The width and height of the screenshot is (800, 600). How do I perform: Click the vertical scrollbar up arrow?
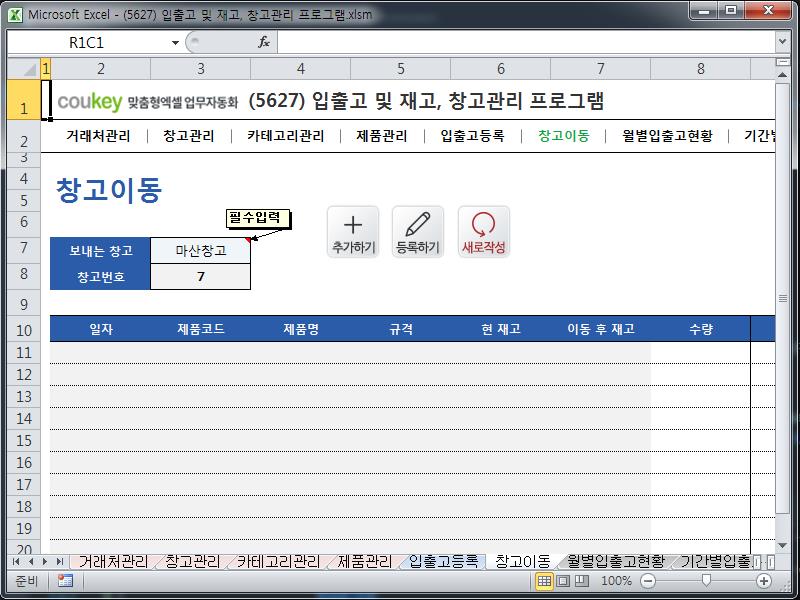point(782,74)
